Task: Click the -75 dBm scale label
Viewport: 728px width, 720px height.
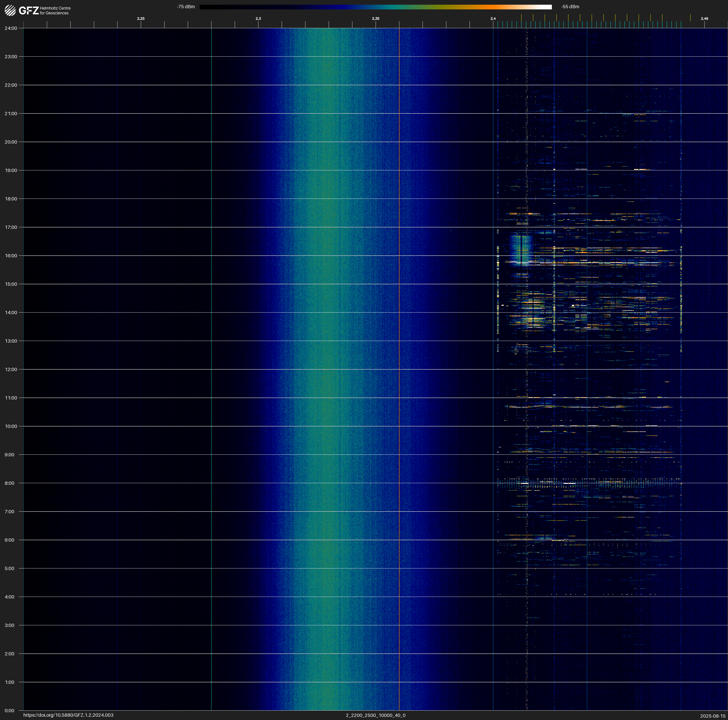Action: (186, 7)
